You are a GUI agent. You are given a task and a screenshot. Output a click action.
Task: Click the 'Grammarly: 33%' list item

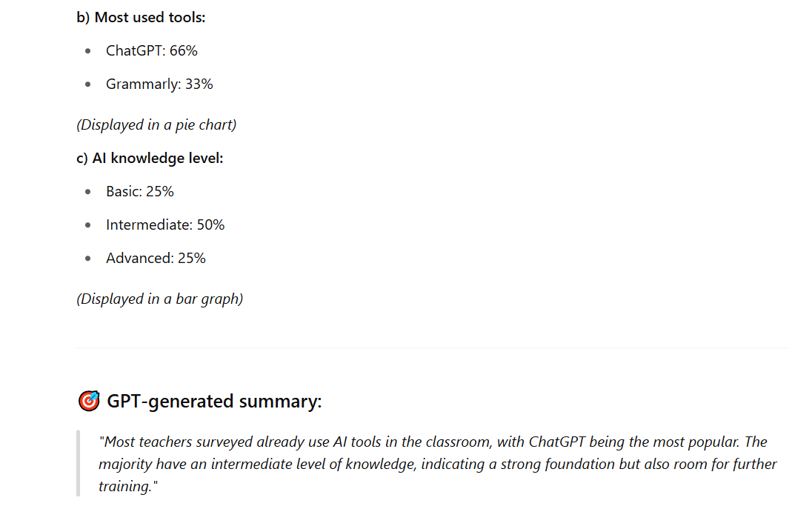(x=159, y=84)
